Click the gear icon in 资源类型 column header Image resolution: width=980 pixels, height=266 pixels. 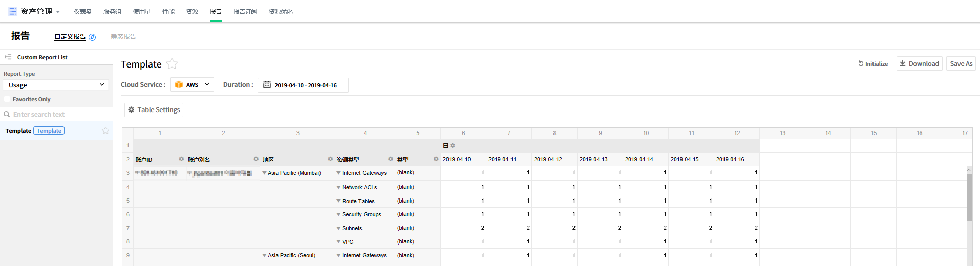pyautogui.click(x=390, y=159)
